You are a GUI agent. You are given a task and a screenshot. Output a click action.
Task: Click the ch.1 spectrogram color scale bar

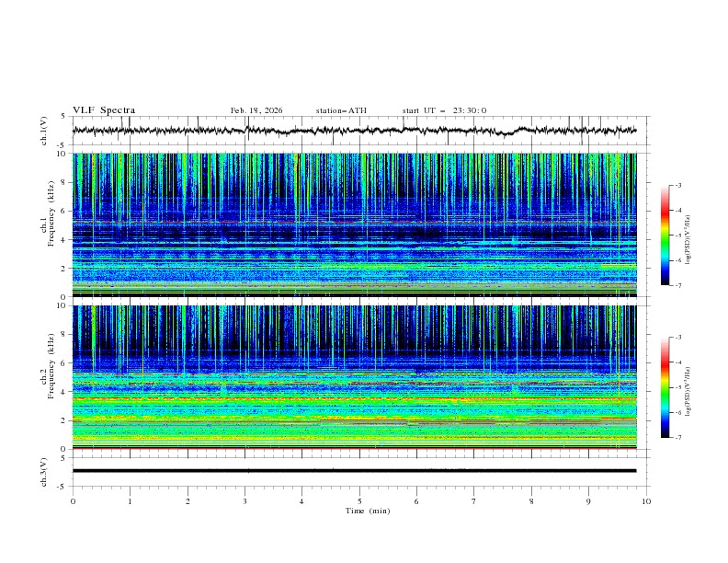click(x=665, y=236)
